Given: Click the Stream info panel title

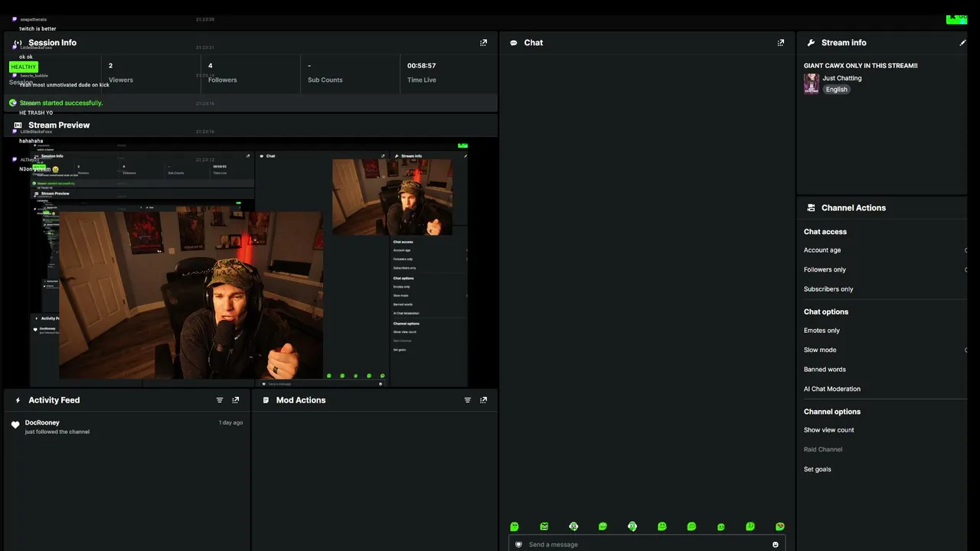Looking at the screenshot, I should 844,43.
